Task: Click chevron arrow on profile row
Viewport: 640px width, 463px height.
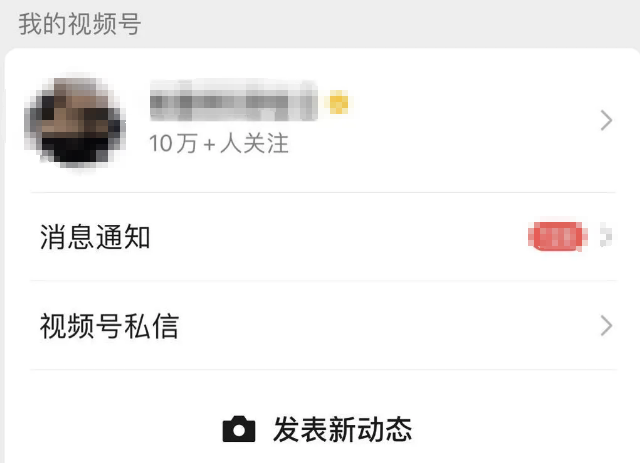Action: point(607,120)
